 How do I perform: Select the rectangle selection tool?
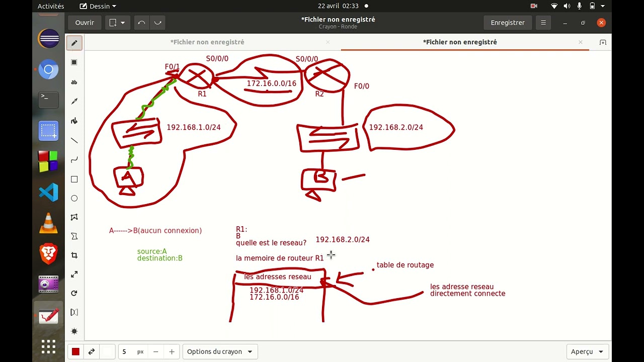[x=74, y=62]
